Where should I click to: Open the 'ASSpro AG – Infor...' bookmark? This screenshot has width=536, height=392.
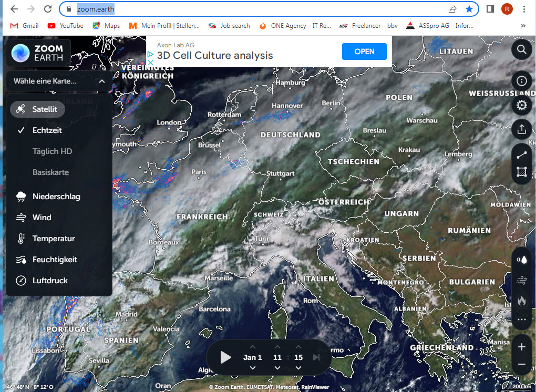440,26
